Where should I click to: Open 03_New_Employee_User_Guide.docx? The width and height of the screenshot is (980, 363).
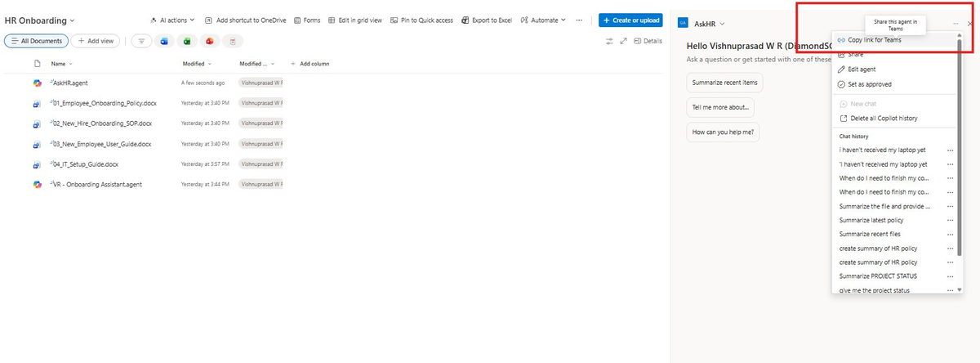[x=102, y=144]
